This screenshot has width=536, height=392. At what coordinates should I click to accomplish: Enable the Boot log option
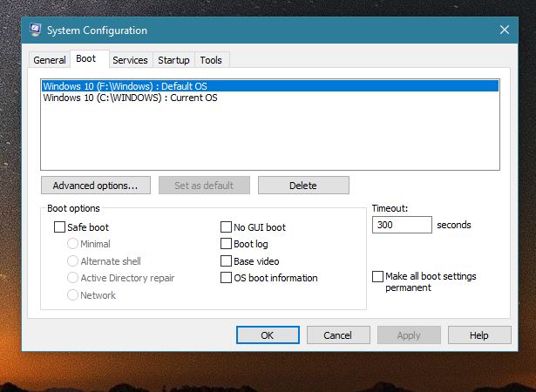coord(226,244)
